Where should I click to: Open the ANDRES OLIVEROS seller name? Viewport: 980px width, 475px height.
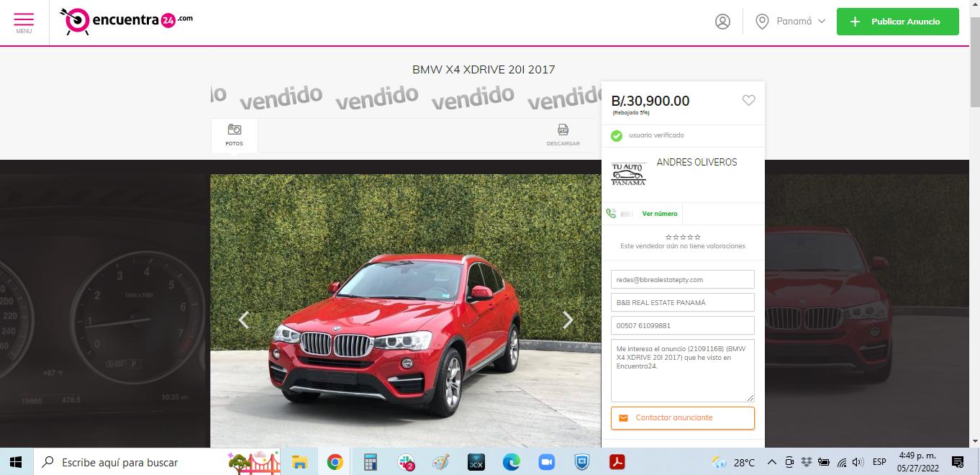tap(697, 163)
